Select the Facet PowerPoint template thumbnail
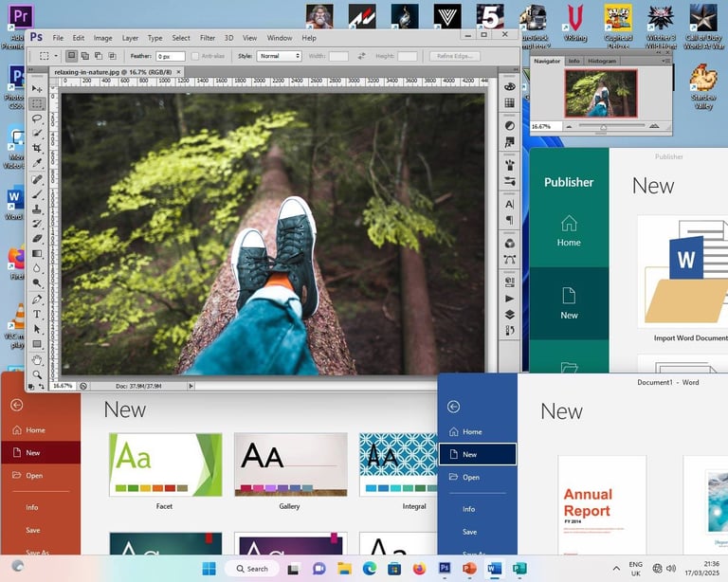 [165, 464]
